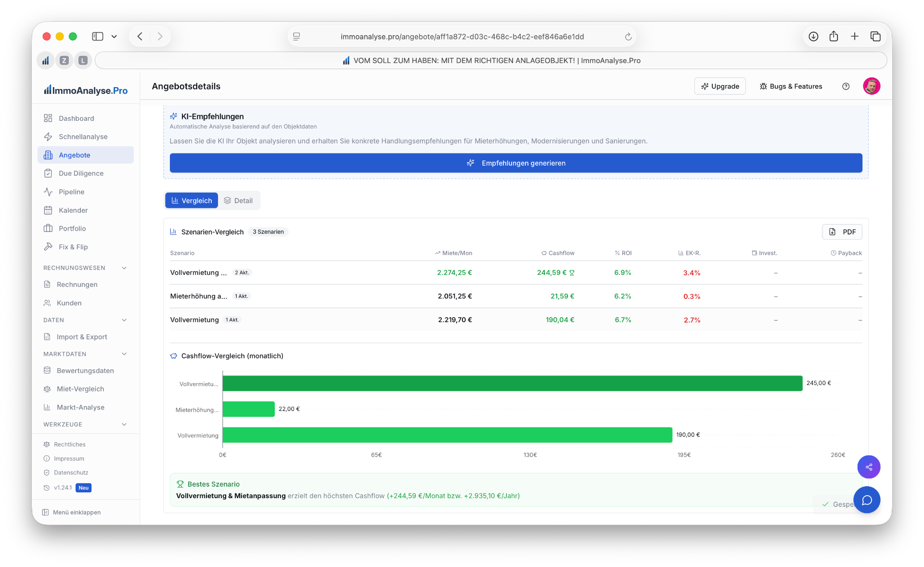Click the 245,00 € Vollvermietung cashflow bar
This screenshot has height=567, width=924.
[x=512, y=384]
